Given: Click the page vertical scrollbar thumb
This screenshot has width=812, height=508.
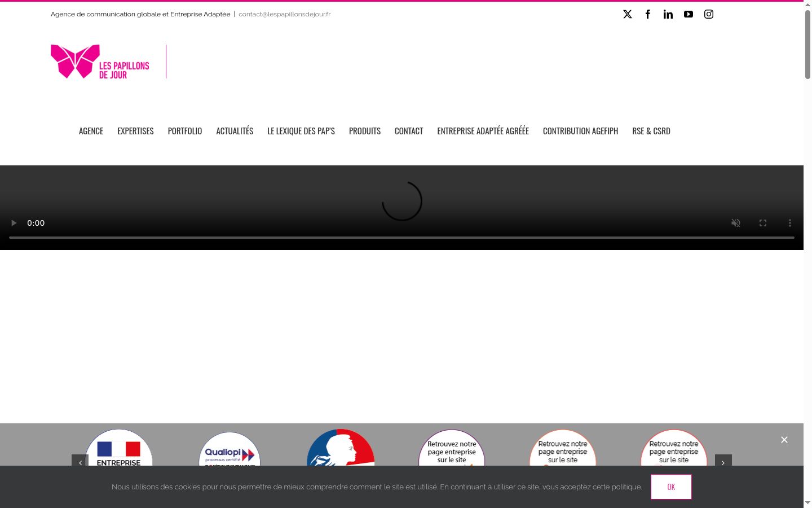Looking at the screenshot, I should [x=807, y=44].
